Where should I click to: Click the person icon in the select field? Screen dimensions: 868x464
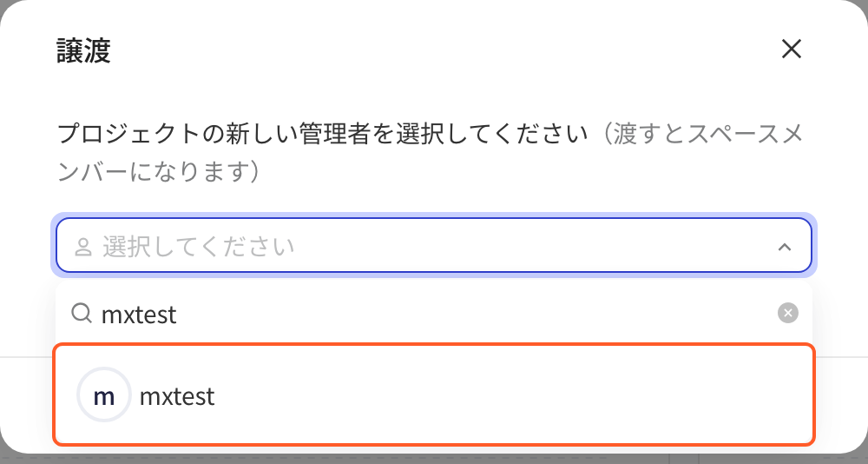click(x=83, y=247)
